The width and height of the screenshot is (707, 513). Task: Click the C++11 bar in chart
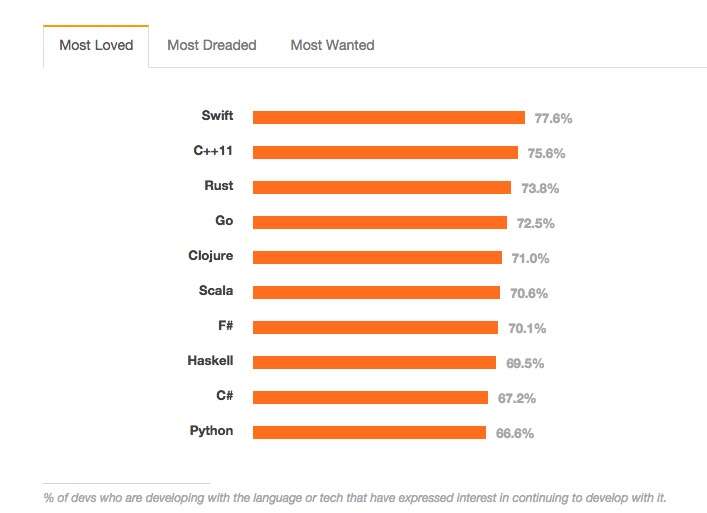pos(385,152)
